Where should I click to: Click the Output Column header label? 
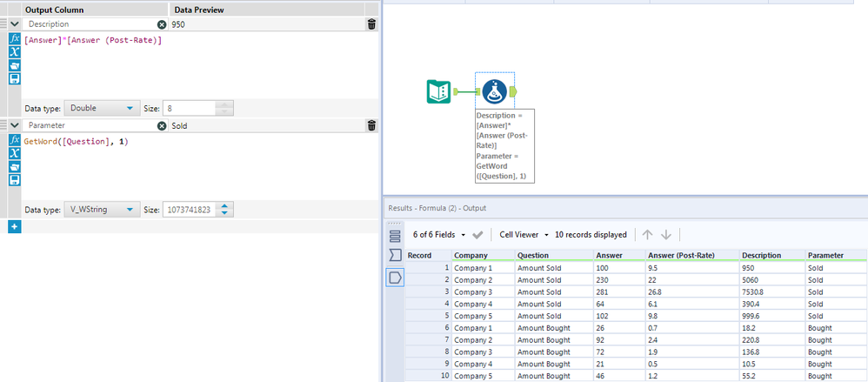[54, 10]
